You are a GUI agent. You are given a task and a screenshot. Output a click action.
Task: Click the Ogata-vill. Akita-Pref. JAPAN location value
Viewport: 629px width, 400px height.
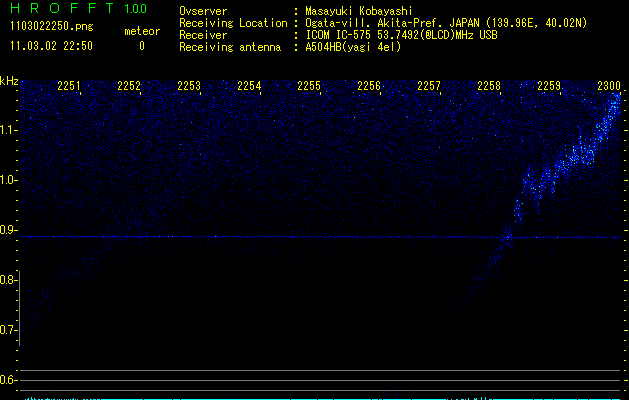[446, 23]
